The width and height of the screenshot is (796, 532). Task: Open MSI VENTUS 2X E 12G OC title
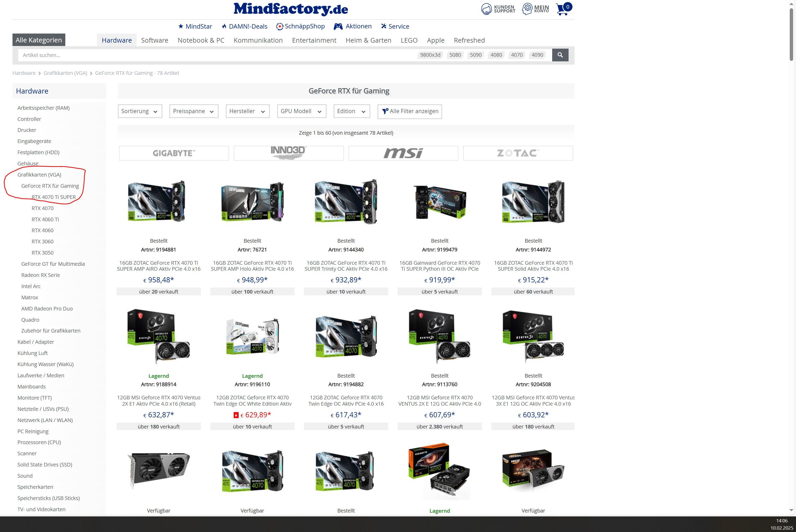[x=440, y=401]
